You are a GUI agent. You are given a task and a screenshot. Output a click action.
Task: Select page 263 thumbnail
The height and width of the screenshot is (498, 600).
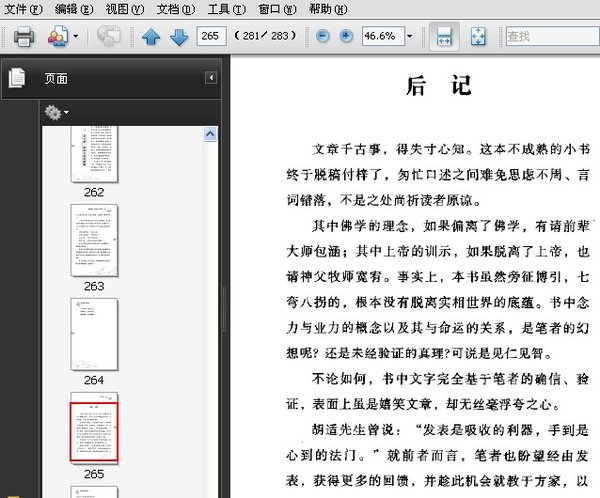coord(93,241)
